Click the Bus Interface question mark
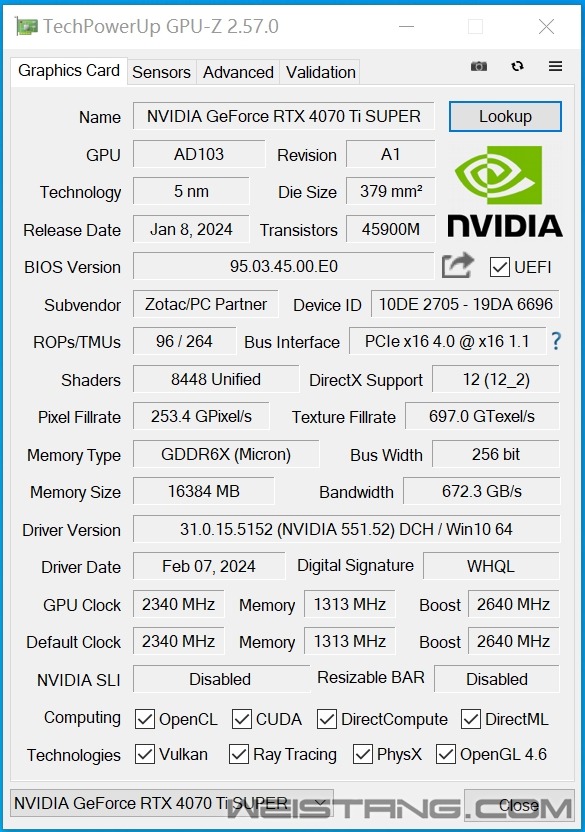The height and width of the screenshot is (832, 585). point(556,341)
